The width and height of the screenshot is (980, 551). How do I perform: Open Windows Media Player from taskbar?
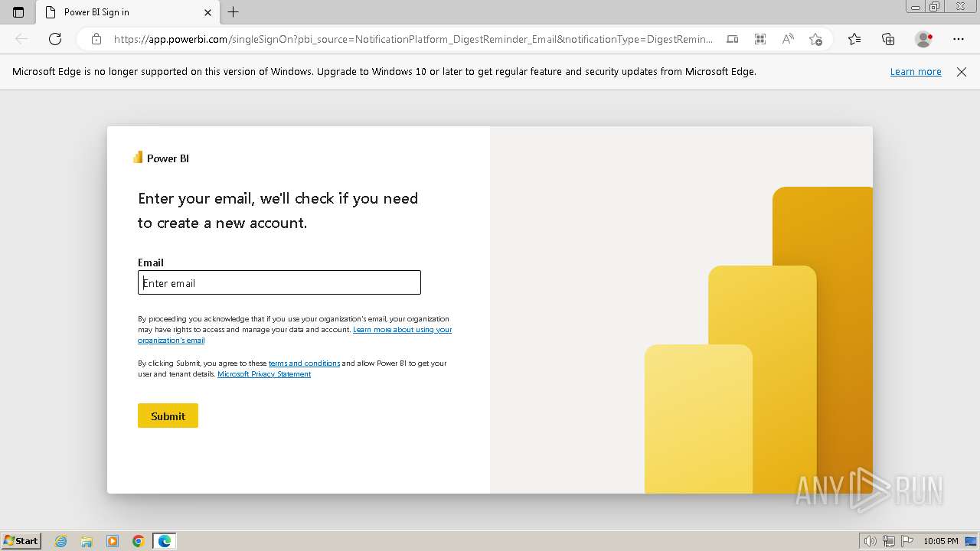113,541
